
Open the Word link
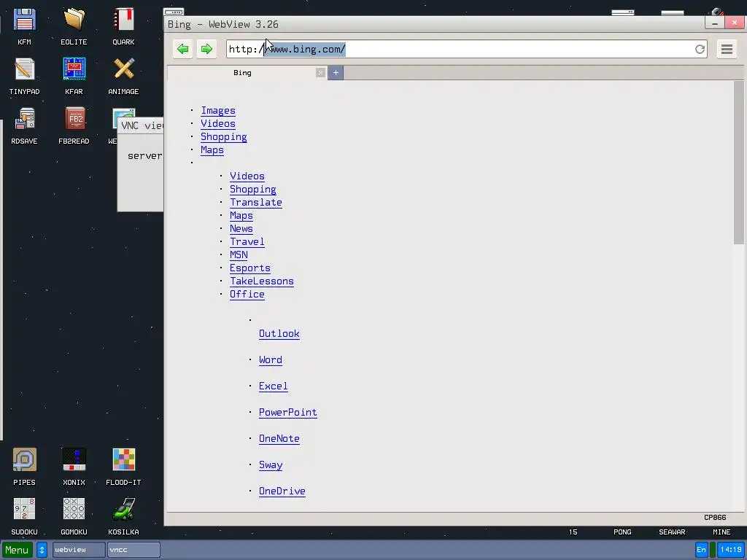[270, 360]
